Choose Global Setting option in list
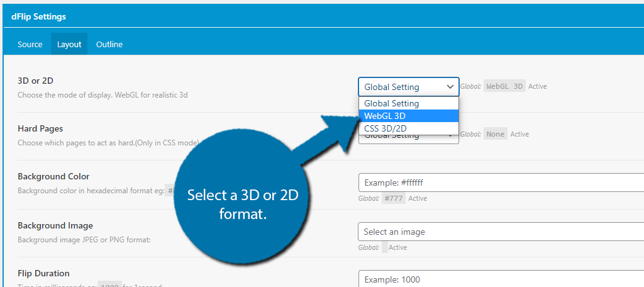 pos(409,104)
